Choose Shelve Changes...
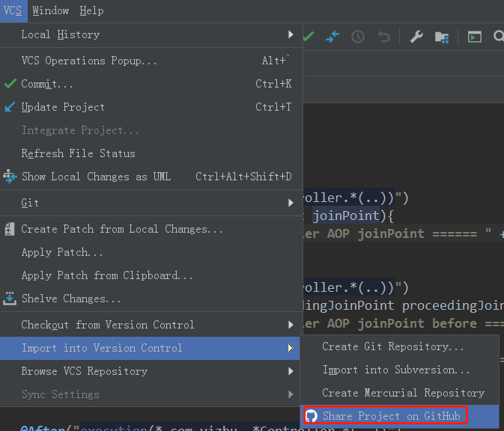Screen dimensions: 504x431 pyautogui.click(x=151, y=299)
